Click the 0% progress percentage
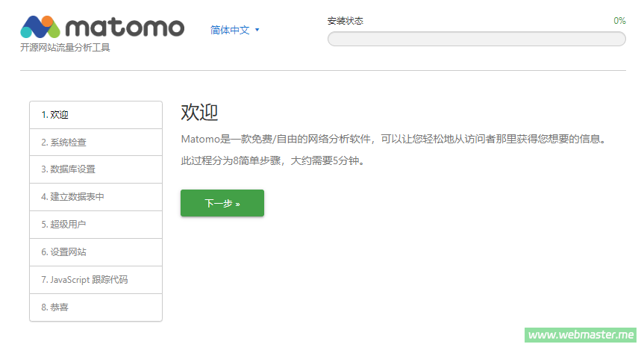This screenshot has height=350, width=644. pyautogui.click(x=619, y=21)
